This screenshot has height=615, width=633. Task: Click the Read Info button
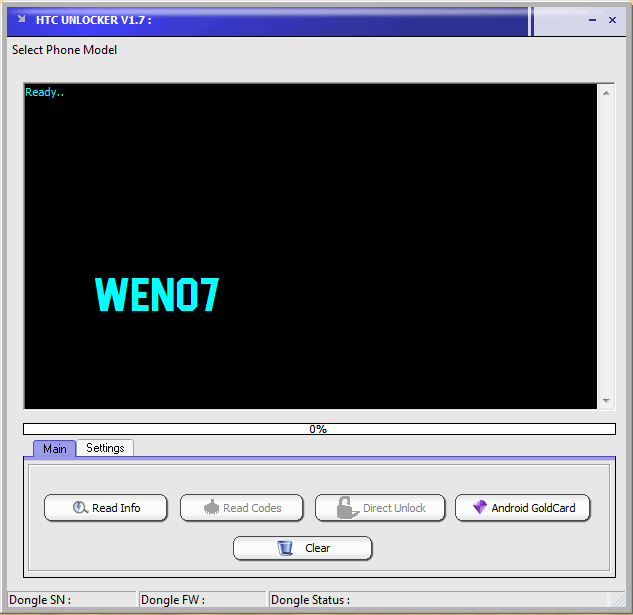[x=105, y=508]
